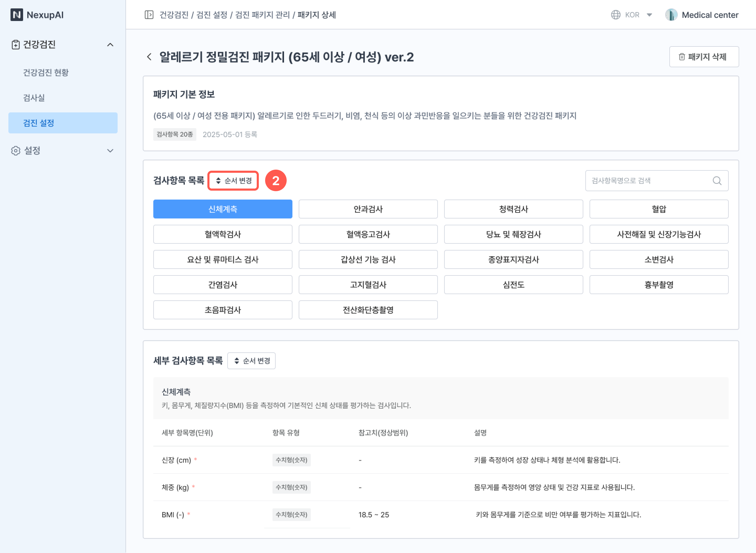Click the 검사항목명으로 검색 input field
Screen dimensions: 756x553
coord(648,181)
